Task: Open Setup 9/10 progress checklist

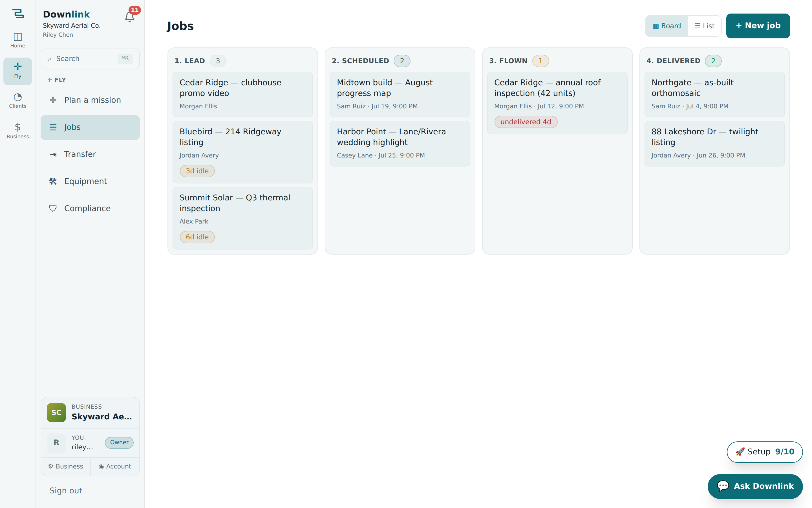Action: point(764,452)
